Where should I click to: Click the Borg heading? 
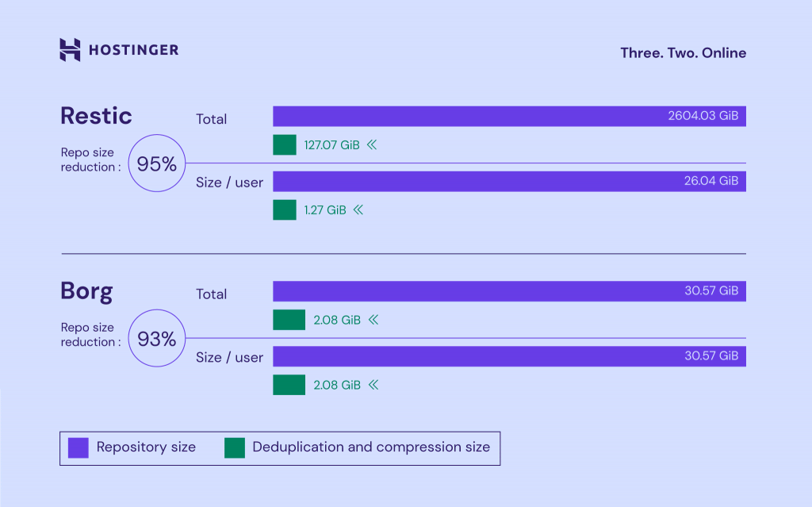86,291
